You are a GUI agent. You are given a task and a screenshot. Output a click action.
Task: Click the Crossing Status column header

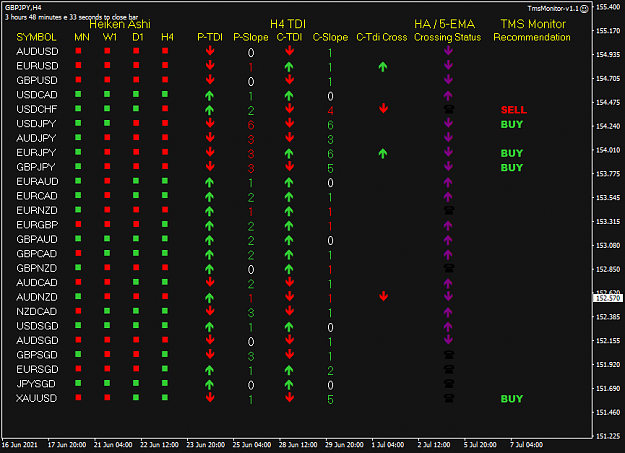pyautogui.click(x=448, y=37)
